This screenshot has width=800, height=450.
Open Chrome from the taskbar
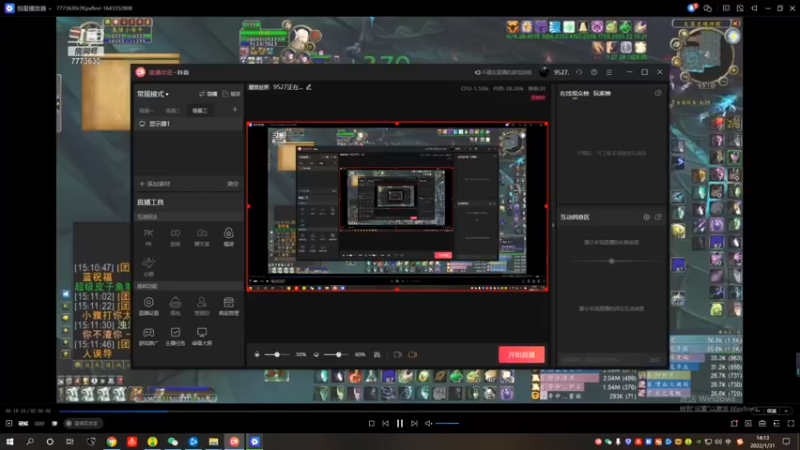point(112,441)
